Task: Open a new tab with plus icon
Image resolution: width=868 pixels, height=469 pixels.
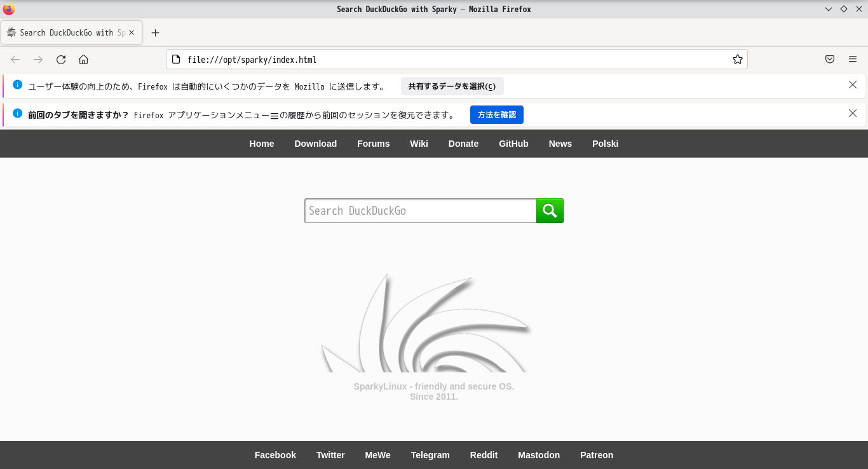Action: click(155, 32)
